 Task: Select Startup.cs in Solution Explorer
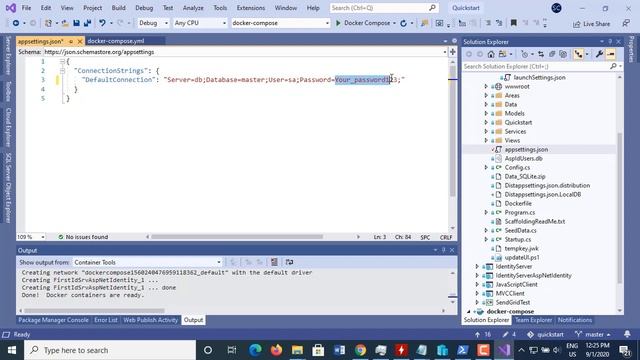tap(518, 240)
